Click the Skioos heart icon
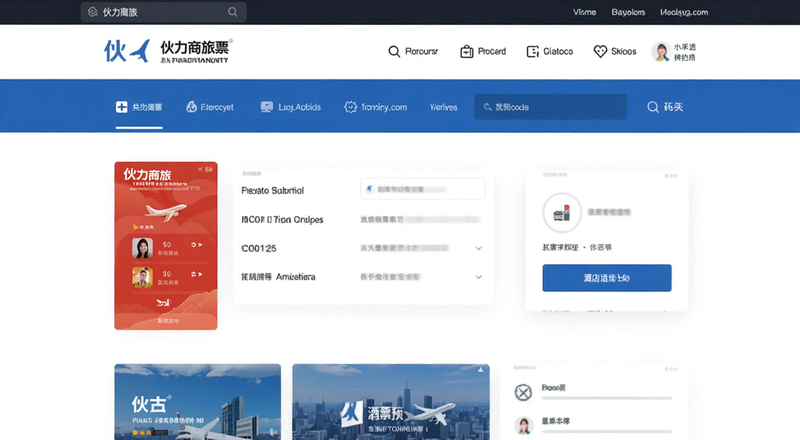800x440 pixels. (600, 51)
